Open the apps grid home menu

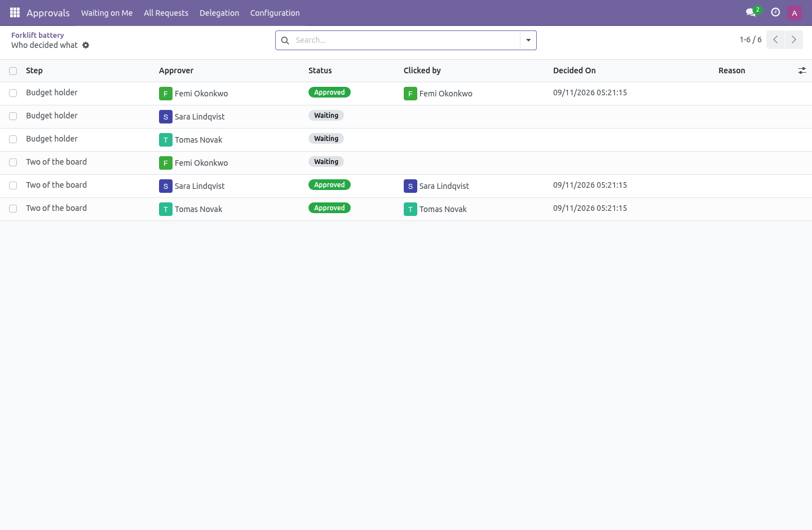click(15, 12)
